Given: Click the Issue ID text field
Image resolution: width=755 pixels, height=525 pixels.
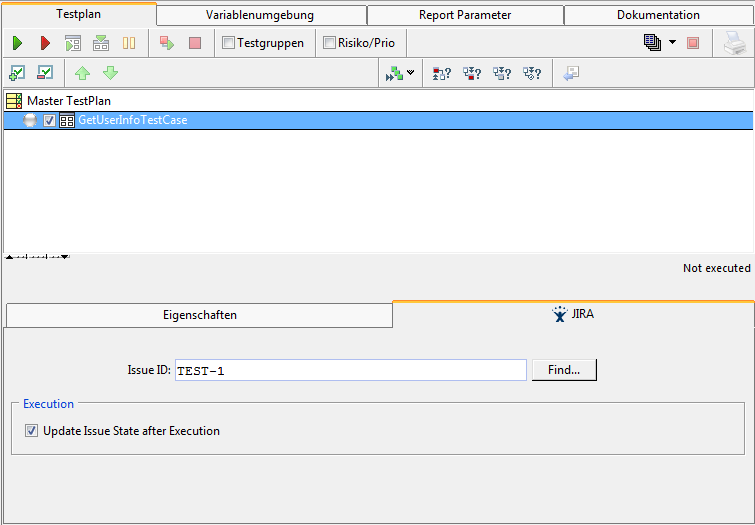Looking at the screenshot, I should [x=350, y=370].
